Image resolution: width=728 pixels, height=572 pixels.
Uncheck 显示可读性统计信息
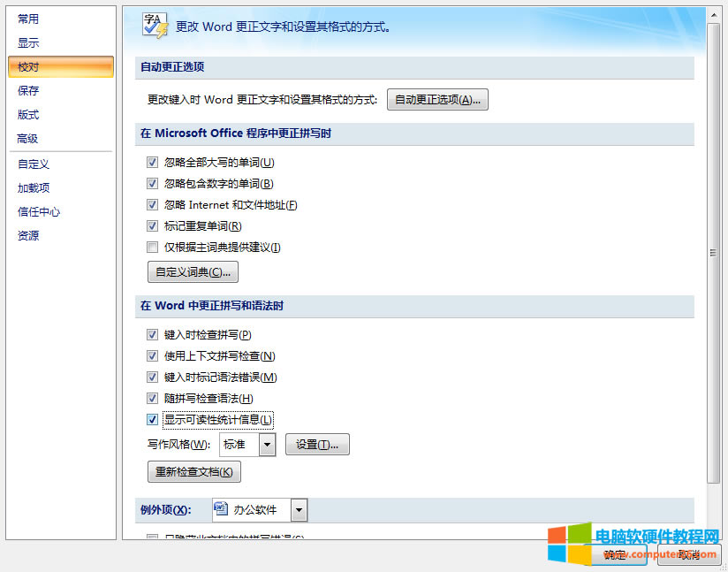coord(152,419)
